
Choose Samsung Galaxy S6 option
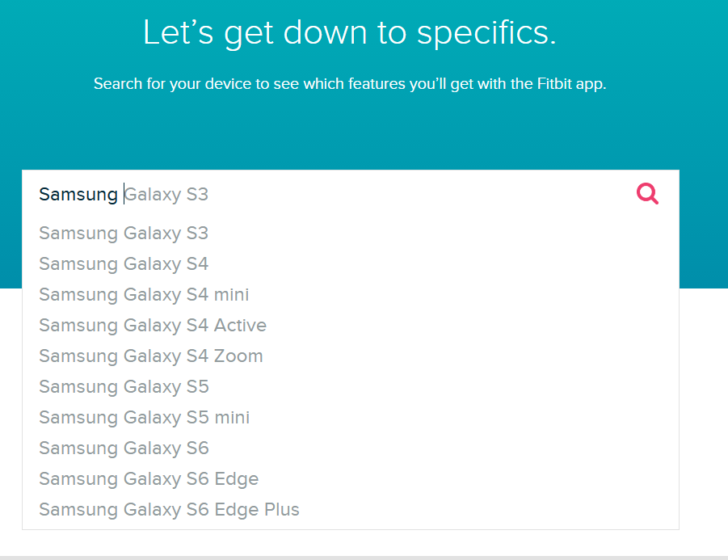(124, 448)
